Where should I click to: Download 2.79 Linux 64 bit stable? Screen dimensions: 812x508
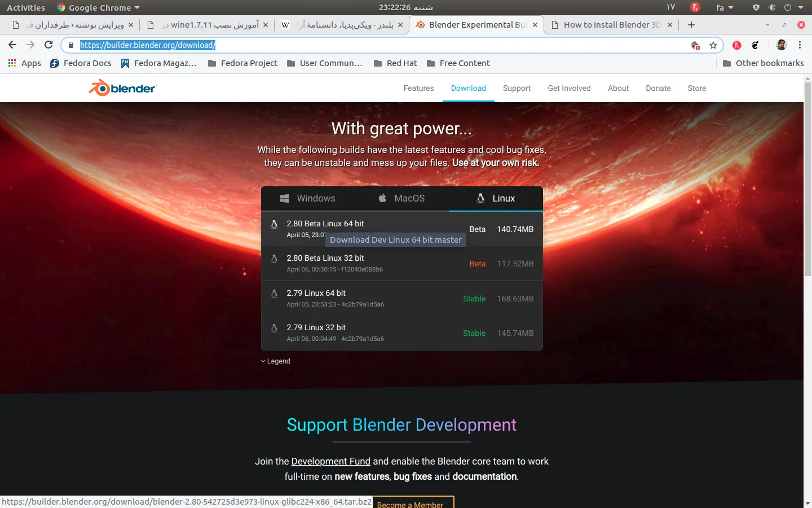point(401,298)
